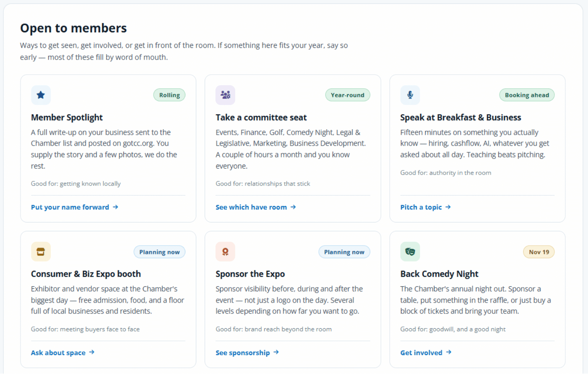Viewport: 588px width, 374px height.
Task: Click the arrow next to Get involved
Action: 449,352
